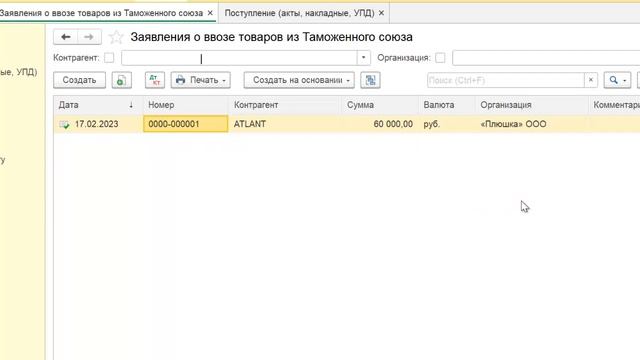This screenshot has height=360, width=640.
Task: Close the Заявления о ввозе товаров tab
Action: (210, 13)
